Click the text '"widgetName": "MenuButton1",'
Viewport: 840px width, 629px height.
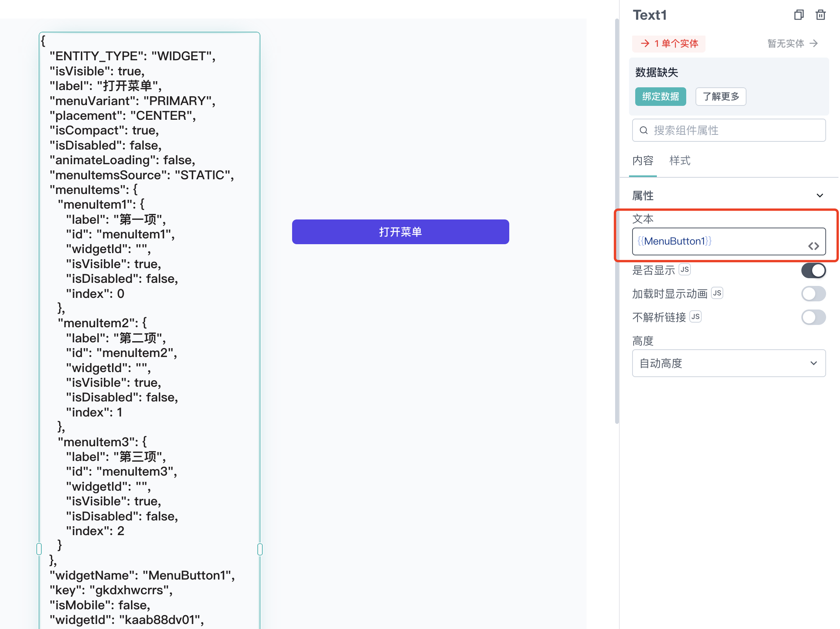click(142, 575)
